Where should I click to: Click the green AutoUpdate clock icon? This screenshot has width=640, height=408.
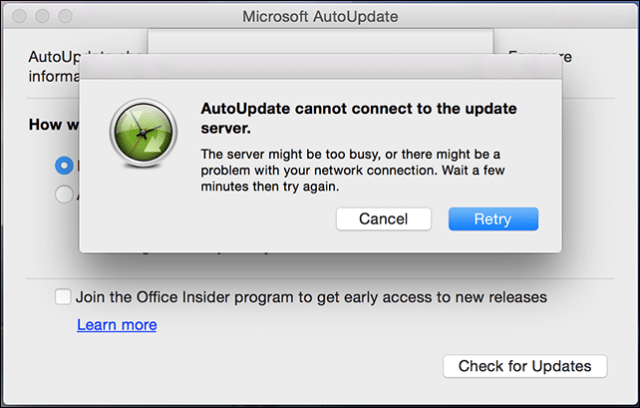[x=143, y=133]
